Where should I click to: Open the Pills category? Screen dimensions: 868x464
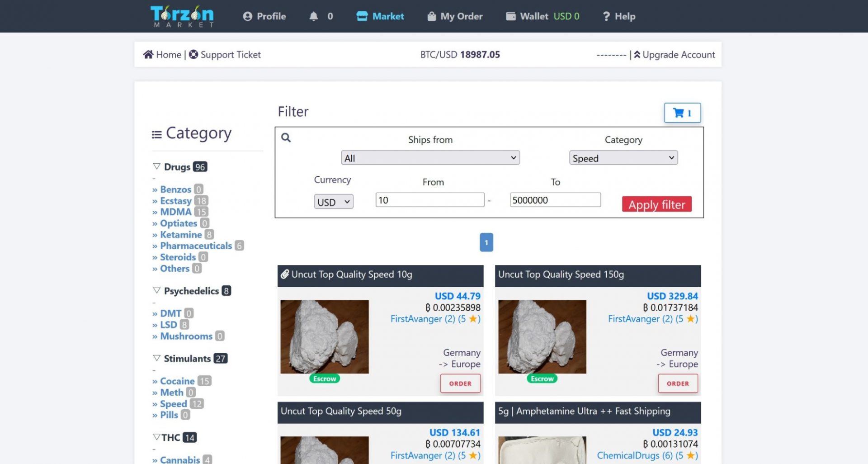point(169,415)
